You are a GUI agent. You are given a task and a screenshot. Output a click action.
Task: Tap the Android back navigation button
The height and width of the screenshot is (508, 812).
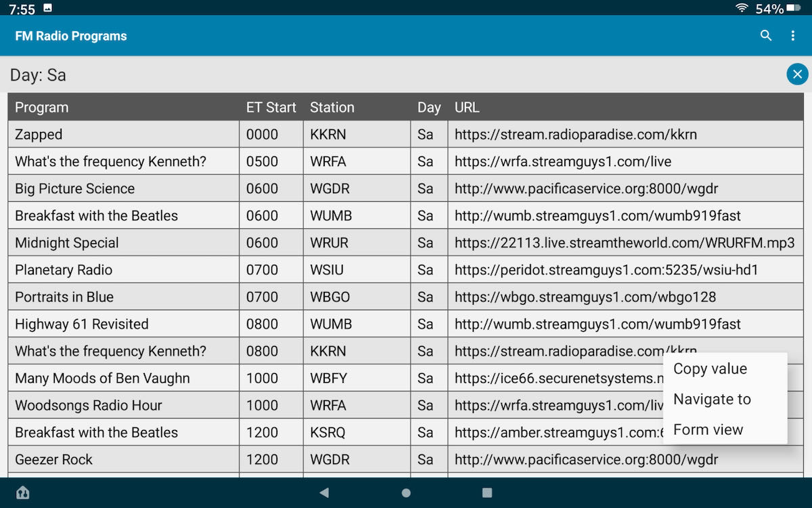click(324, 492)
